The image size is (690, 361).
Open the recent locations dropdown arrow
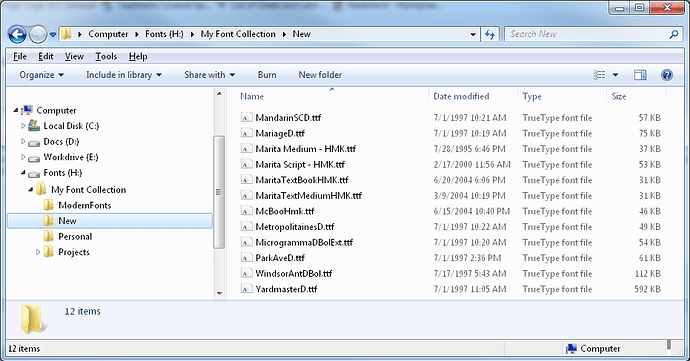coord(53,34)
